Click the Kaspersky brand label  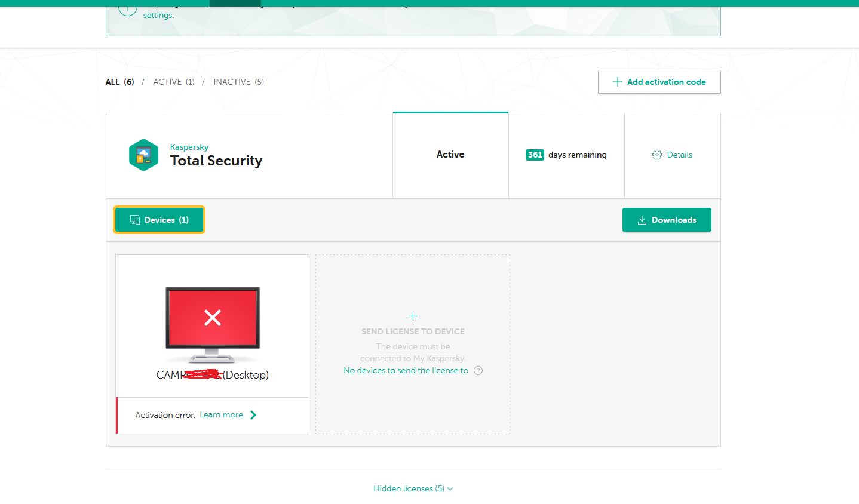tap(189, 147)
